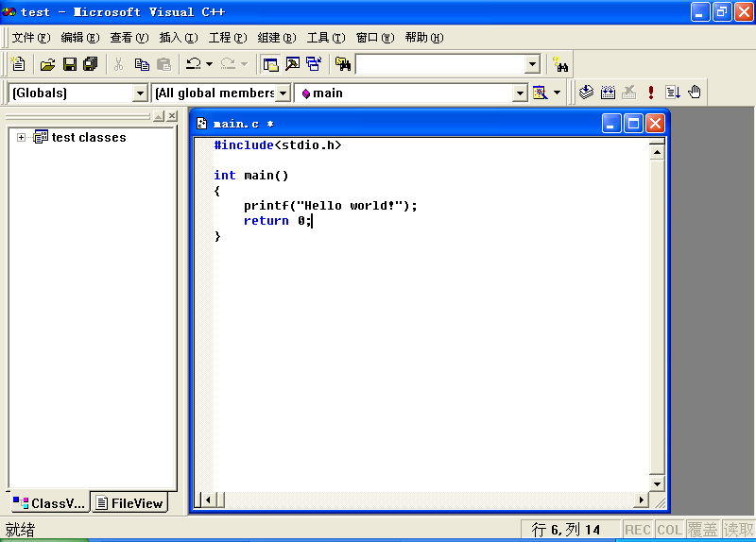Open the All global members dropdown
This screenshot has height=542, width=756.
coord(283,93)
